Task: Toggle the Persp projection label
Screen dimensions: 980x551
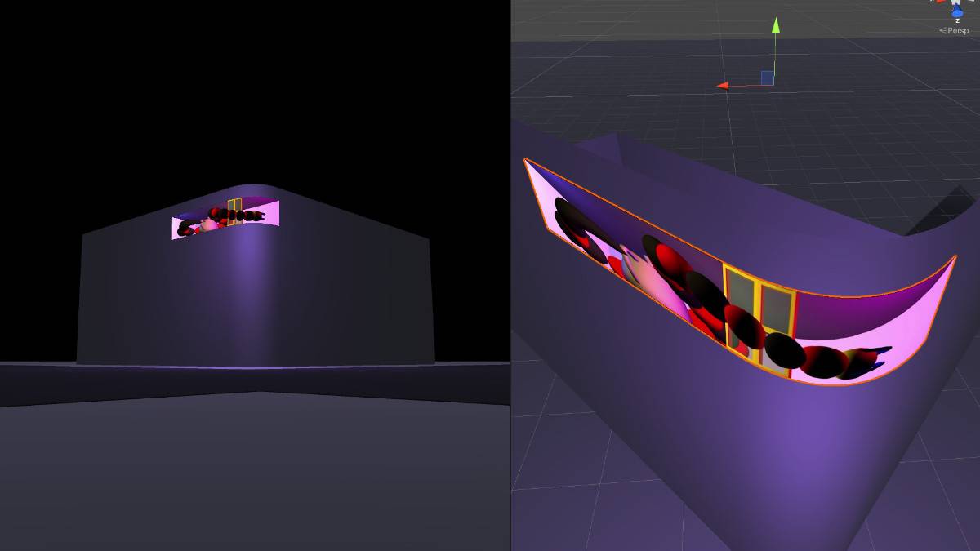Action: (x=956, y=31)
